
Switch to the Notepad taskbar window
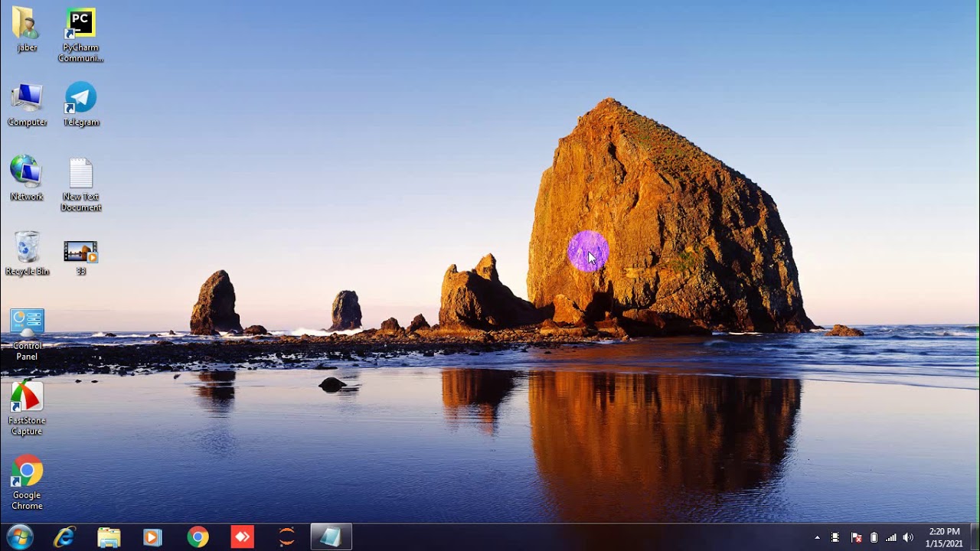331,537
